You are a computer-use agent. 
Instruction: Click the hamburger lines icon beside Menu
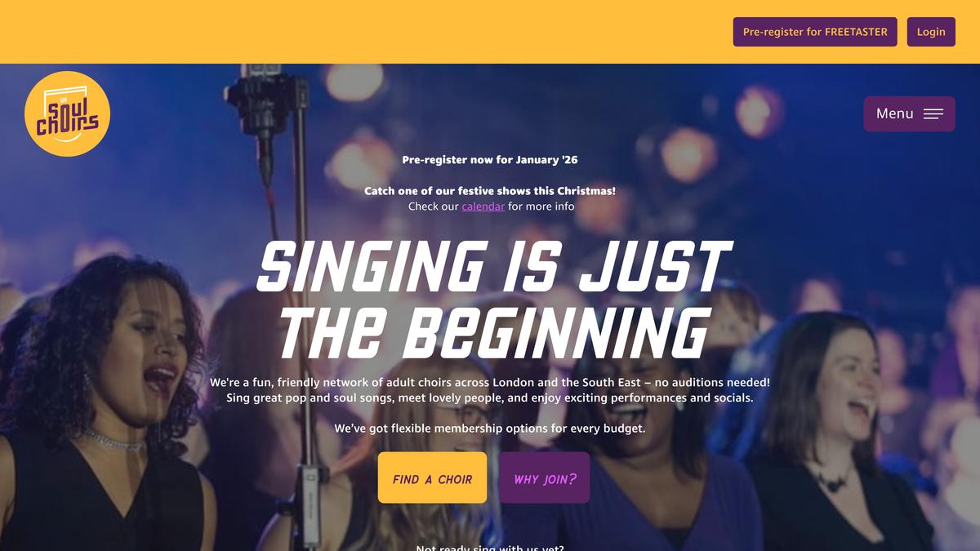point(933,114)
